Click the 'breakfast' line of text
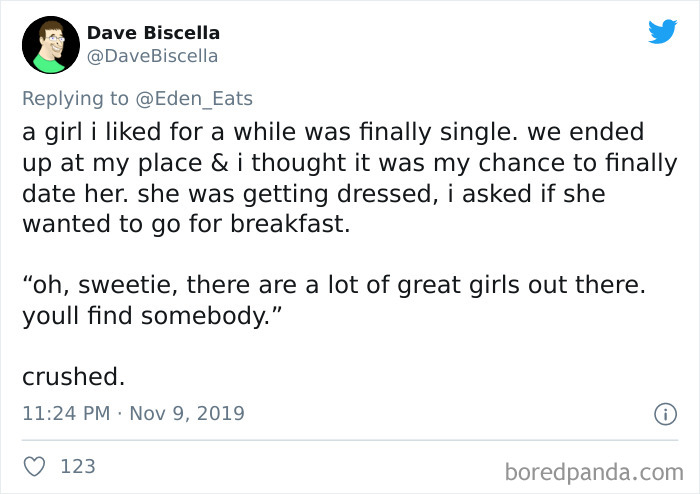The width and height of the screenshot is (700, 494). click(x=186, y=224)
